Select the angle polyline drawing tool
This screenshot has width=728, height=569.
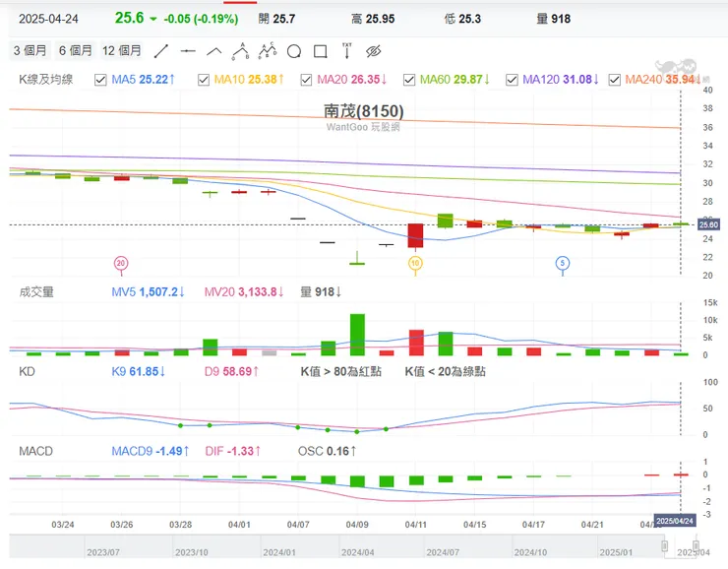click(x=214, y=51)
